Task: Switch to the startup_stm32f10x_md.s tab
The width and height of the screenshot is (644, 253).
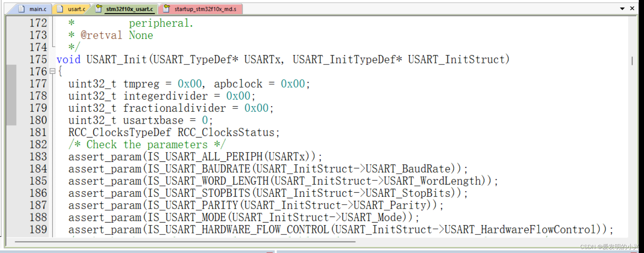Action: coord(200,9)
